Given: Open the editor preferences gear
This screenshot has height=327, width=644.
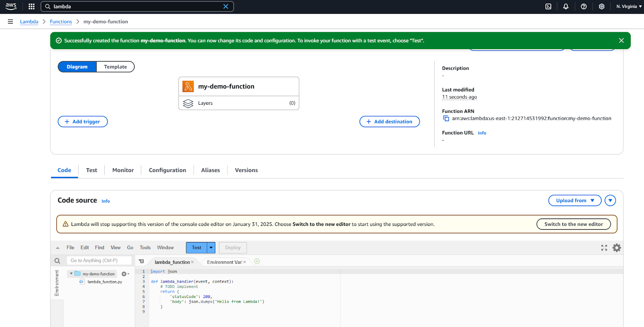Looking at the screenshot, I should coord(617,248).
